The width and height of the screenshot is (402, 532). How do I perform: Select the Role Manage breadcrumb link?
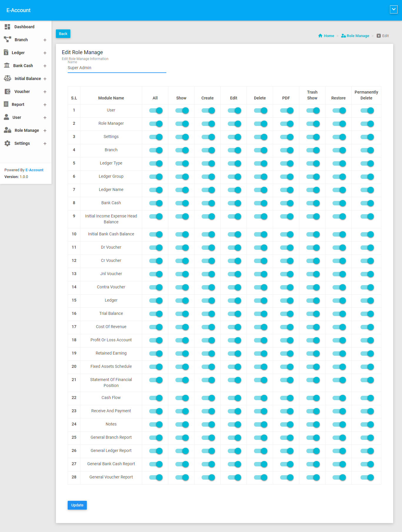(358, 36)
